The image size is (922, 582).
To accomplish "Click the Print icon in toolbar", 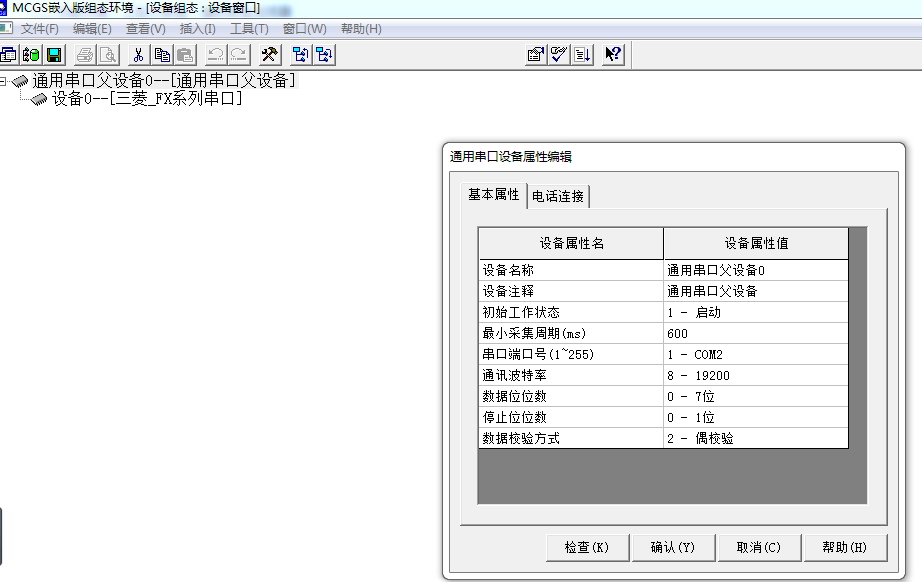I will [85, 54].
